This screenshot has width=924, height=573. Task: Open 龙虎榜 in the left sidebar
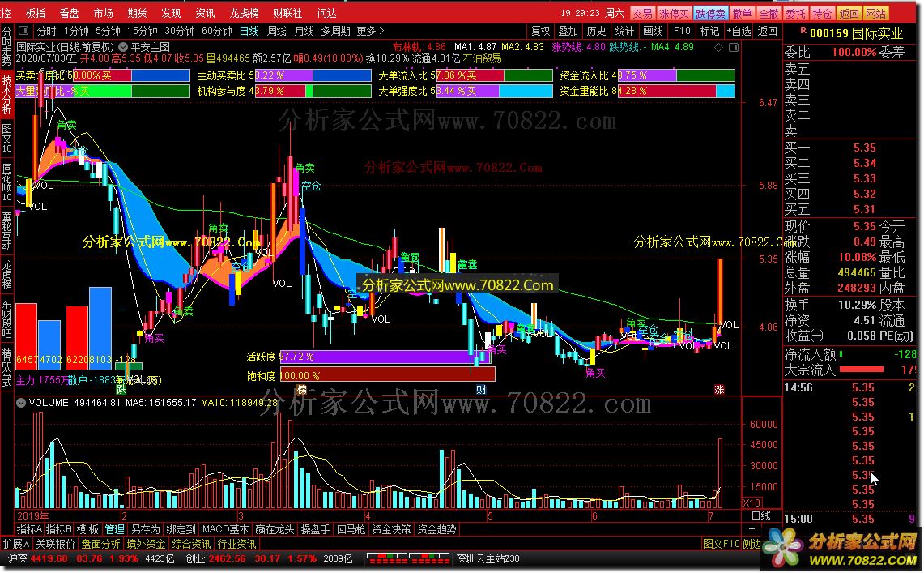tap(6, 274)
